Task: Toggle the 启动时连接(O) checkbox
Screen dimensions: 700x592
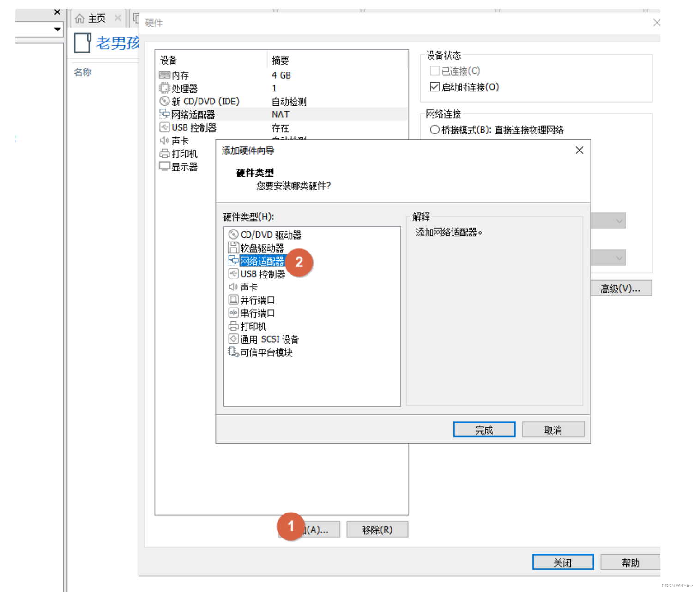Action: pos(434,86)
